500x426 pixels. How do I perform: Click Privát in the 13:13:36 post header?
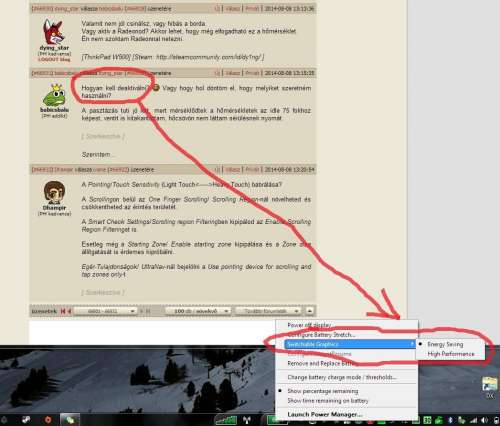click(x=252, y=8)
